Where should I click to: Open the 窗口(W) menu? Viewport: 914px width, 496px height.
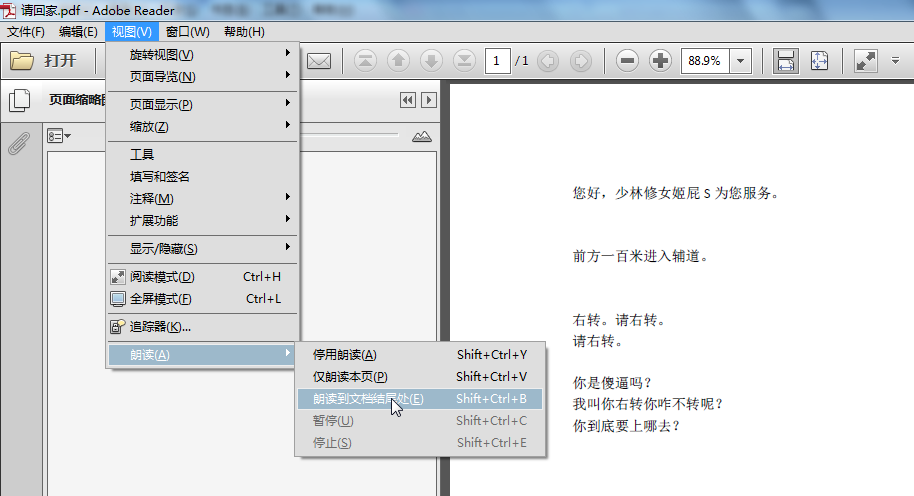click(187, 32)
